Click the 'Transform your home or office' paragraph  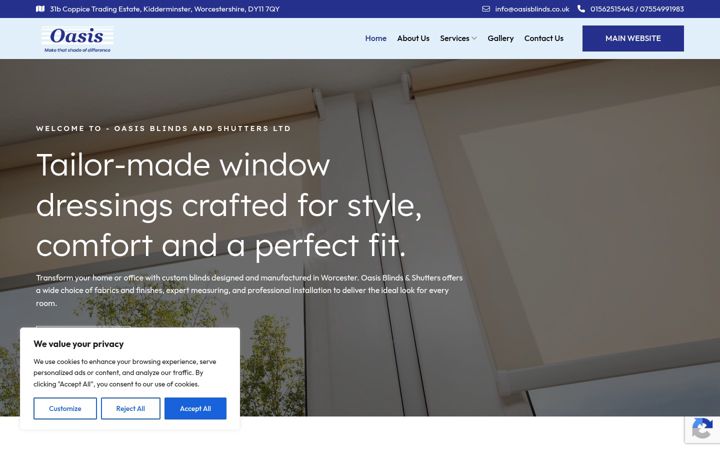[249, 290]
